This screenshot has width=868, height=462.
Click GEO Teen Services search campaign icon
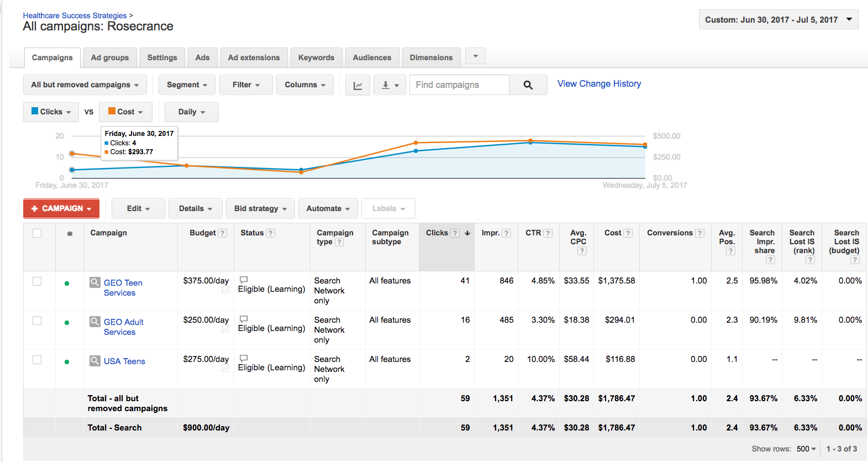95,282
